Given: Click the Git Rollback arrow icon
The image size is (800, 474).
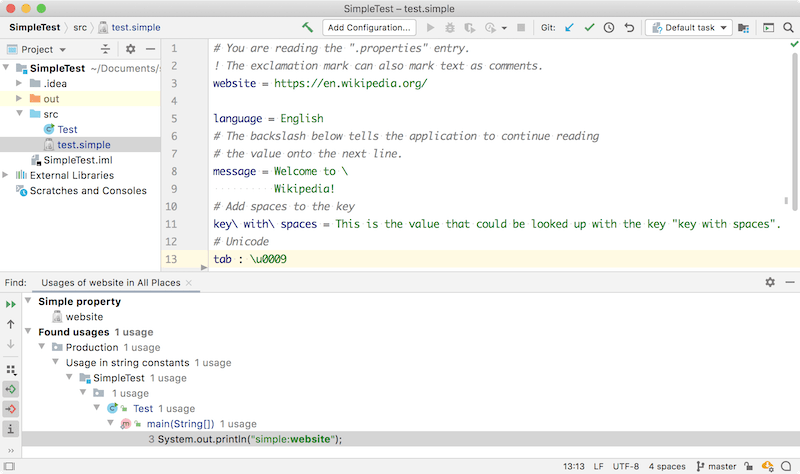Looking at the screenshot, I should click(x=629, y=28).
